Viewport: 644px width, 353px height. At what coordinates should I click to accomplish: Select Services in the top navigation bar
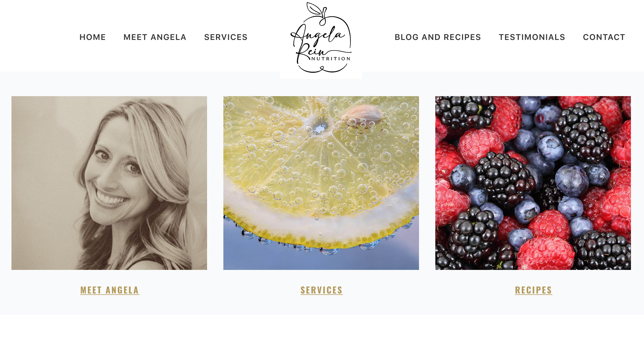226,37
